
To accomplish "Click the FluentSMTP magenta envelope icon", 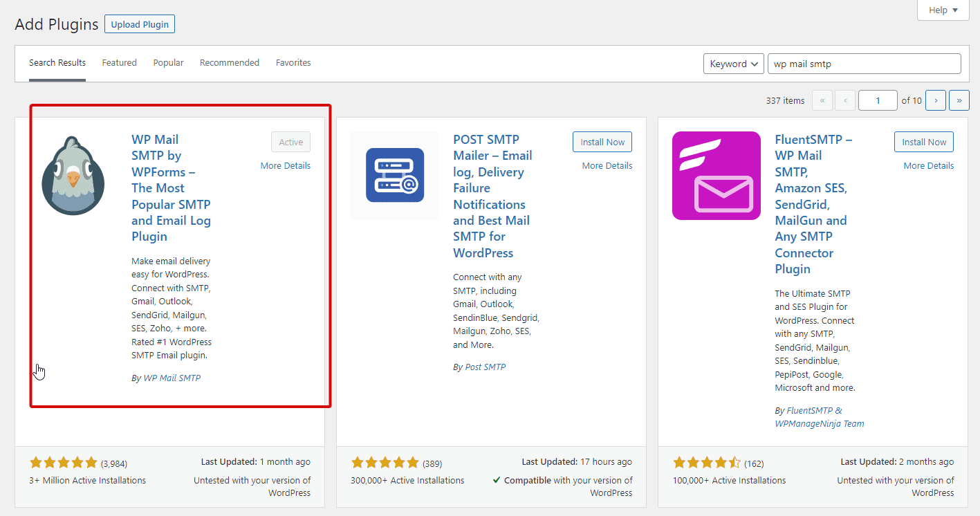I will click(716, 176).
